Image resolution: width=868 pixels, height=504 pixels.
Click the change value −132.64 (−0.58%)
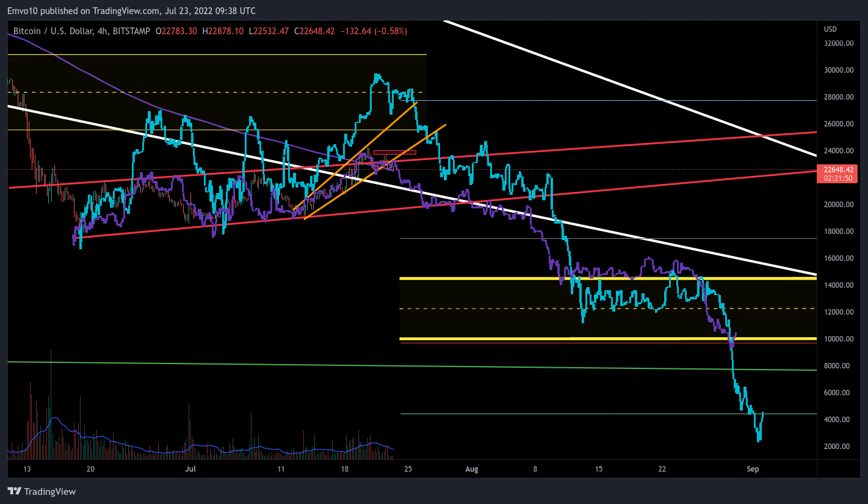(374, 31)
